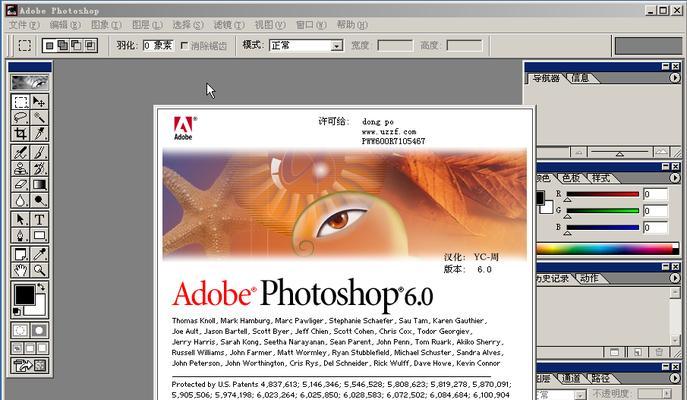Screen dimensions: 687x400
Task: Open the 图层(L) menu
Action: (x=147, y=25)
